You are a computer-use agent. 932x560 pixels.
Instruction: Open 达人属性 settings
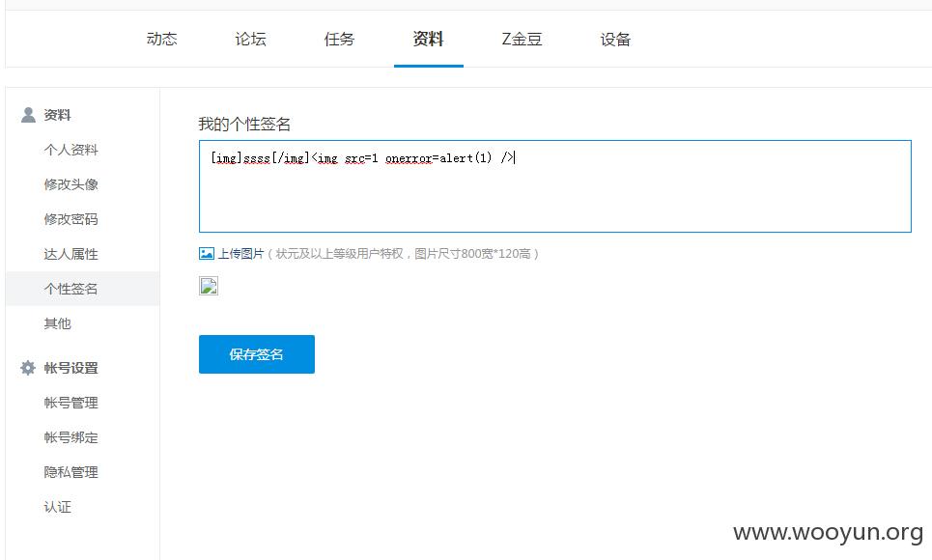pyautogui.click(x=71, y=255)
